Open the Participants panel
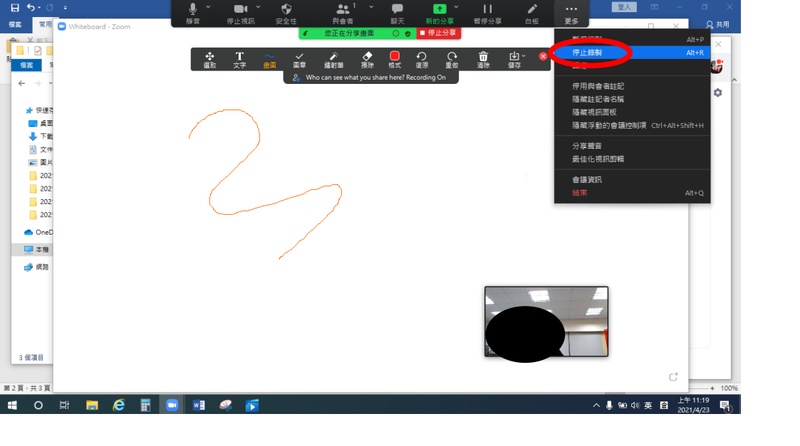Image resolution: width=800 pixels, height=446 pixels. coord(343,13)
